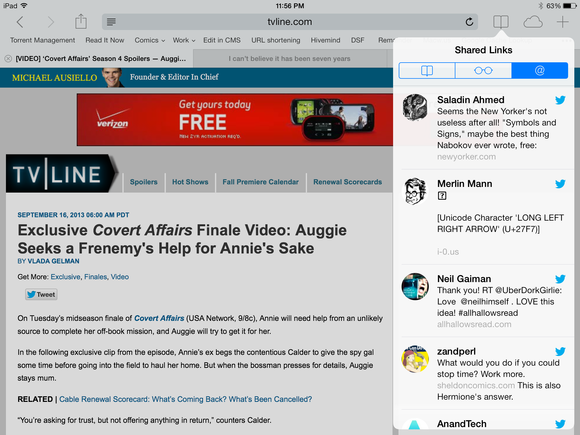Tap the battery indicator in status bar
The width and height of the screenshot is (580, 435).
tap(569, 6)
